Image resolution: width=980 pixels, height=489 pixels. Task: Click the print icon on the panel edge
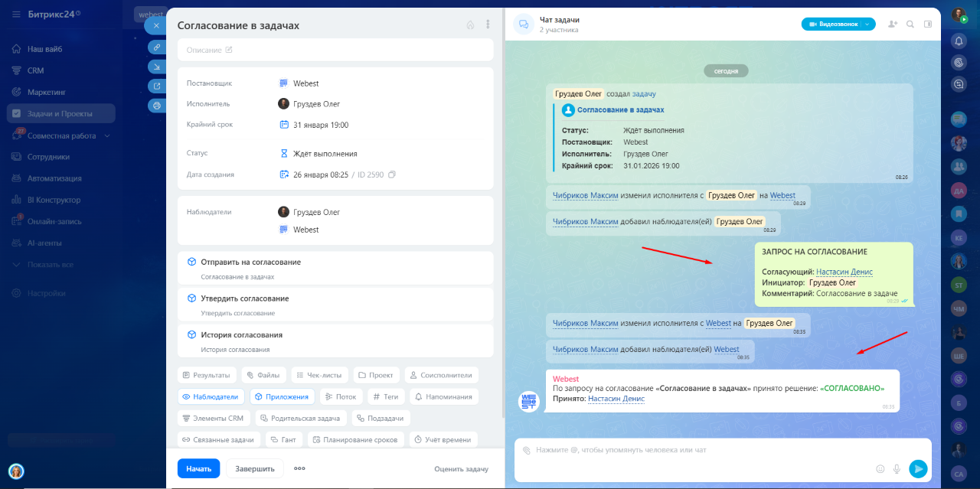coord(157,106)
